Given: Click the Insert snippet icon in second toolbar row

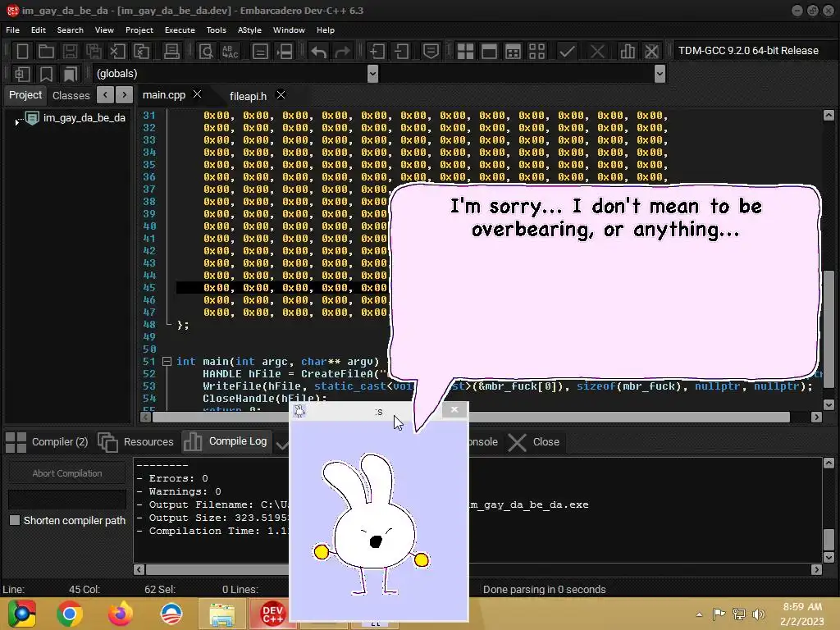Looking at the screenshot, I should (x=22, y=74).
